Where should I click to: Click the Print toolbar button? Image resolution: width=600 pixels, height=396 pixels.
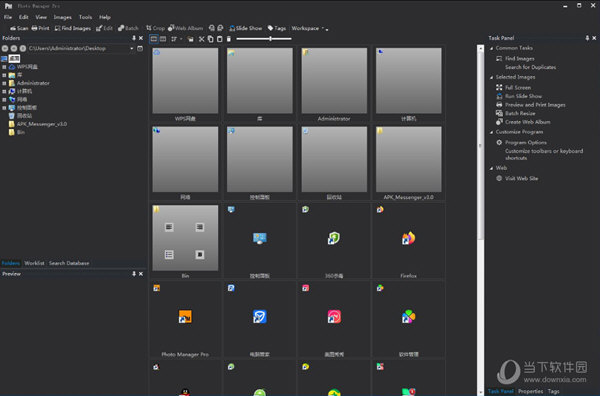point(41,28)
